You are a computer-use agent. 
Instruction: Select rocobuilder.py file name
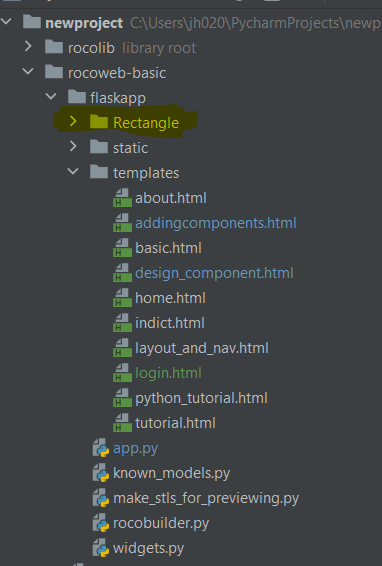(x=161, y=523)
